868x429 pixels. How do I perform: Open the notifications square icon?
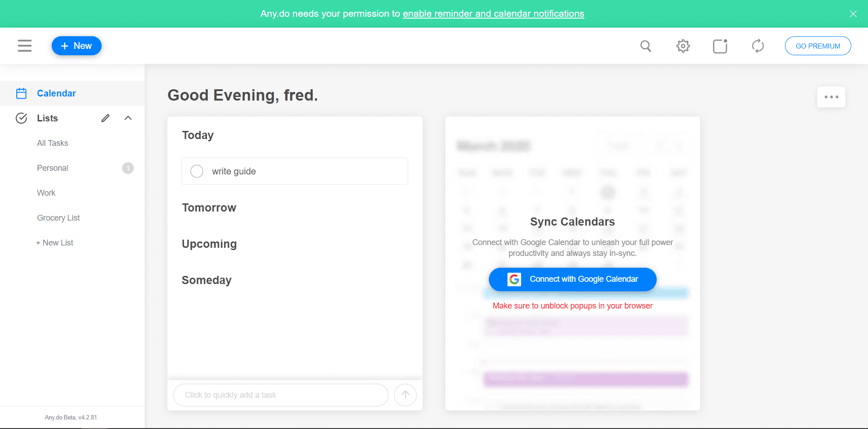(720, 46)
